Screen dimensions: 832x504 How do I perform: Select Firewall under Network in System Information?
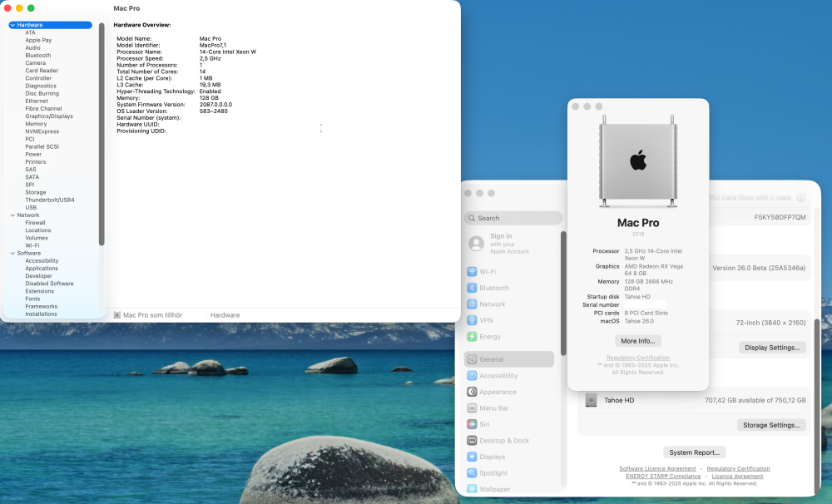(35, 223)
